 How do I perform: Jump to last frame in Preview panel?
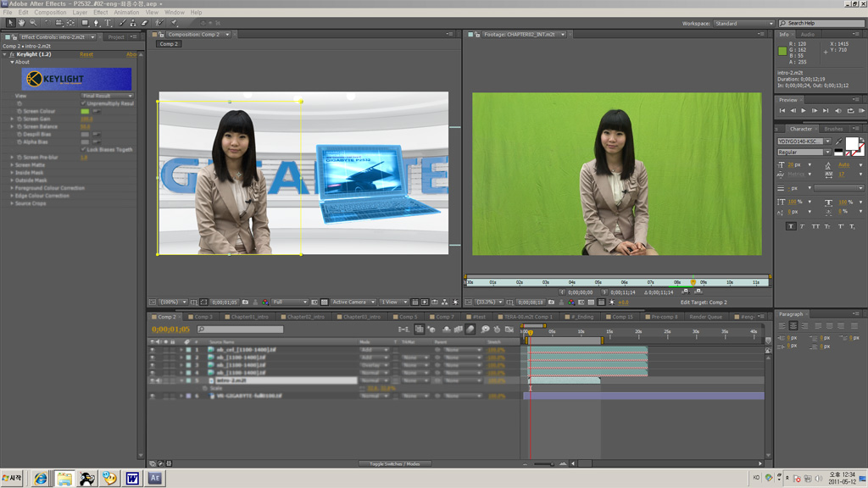click(826, 111)
